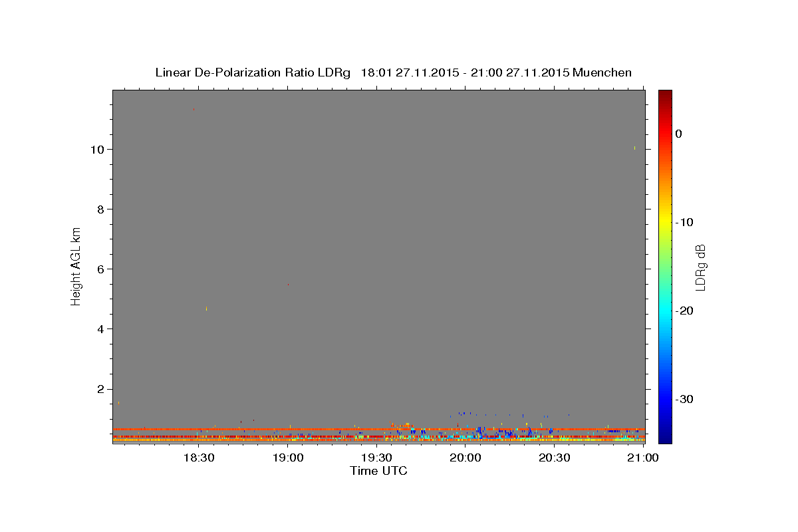The height and width of the screenshot is (532, 798).
Task: Click the dark blue bottom of colorbar
Action: [665, 438]
